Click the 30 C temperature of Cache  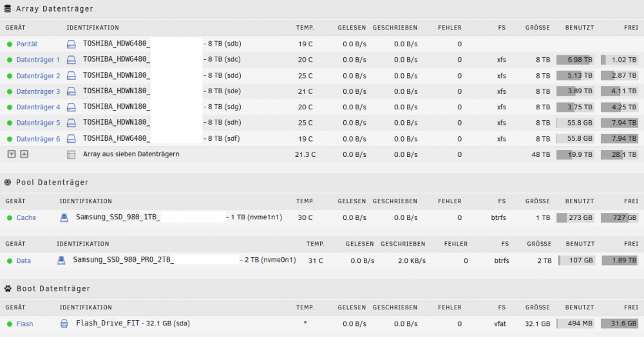pyautogui.click(x=305, y=217)
